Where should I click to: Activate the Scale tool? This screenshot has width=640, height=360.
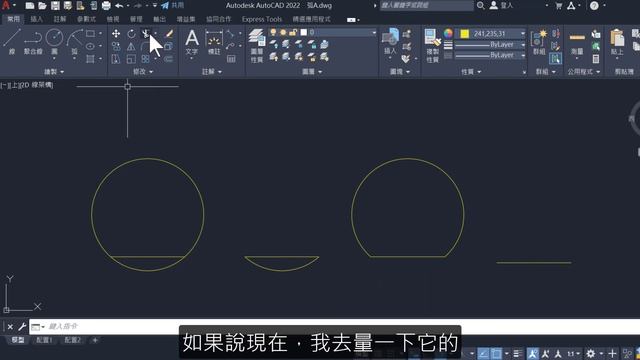click(x=131, y=59)
